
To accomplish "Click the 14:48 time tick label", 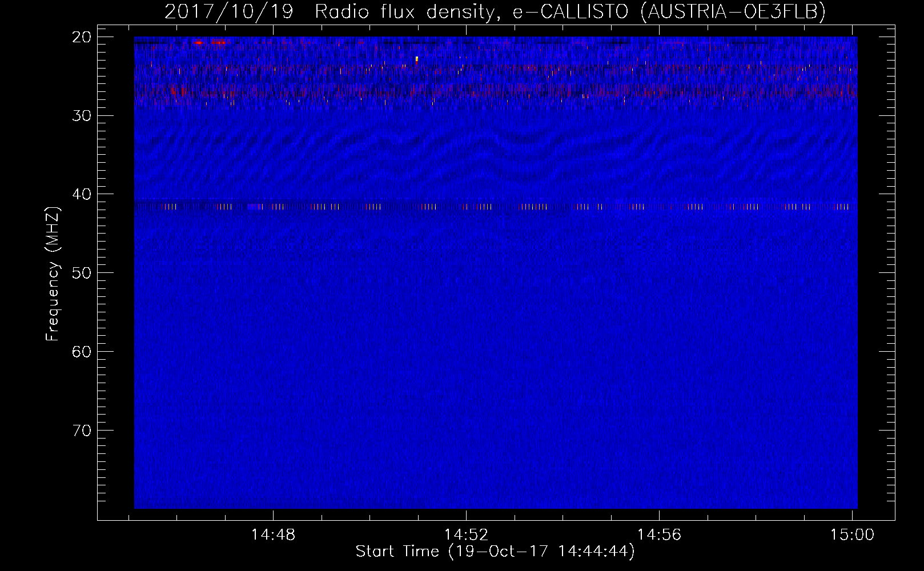I will tap(273, 535).
